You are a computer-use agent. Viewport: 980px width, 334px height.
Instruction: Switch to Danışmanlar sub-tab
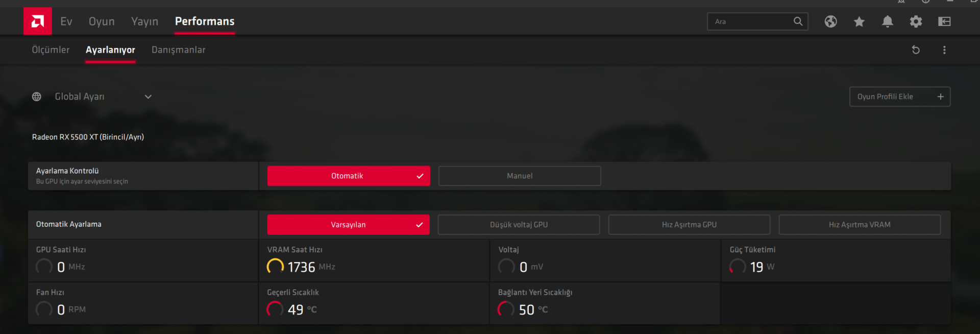pos(179,50)
